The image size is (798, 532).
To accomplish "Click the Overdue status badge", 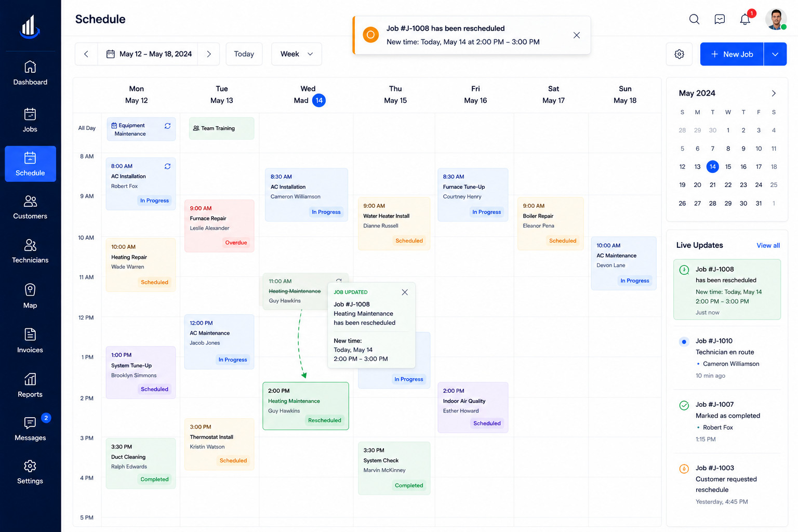I will [x=236, y=243].
